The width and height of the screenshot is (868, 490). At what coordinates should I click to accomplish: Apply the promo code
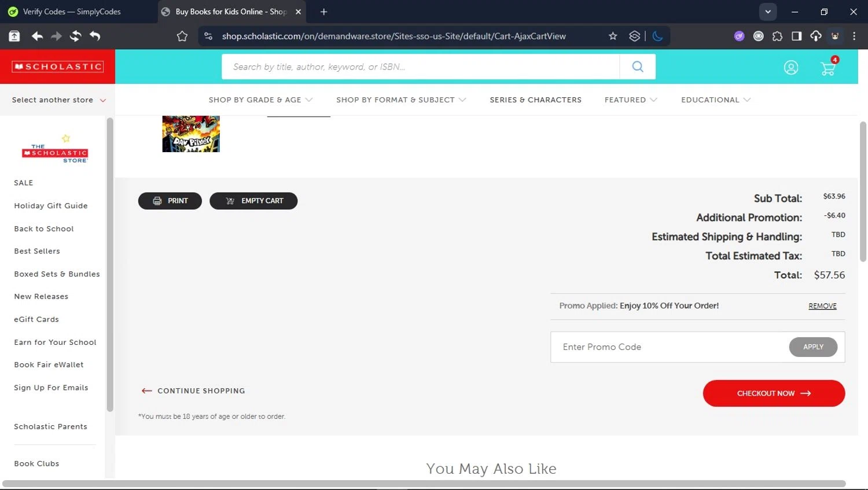(x=813, y=347)
